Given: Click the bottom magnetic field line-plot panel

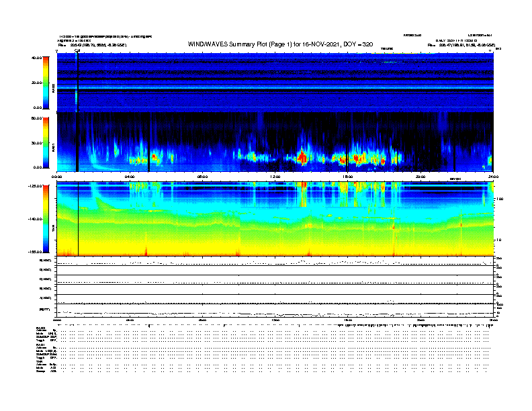Looking at the screenshot, I should 275,312.
